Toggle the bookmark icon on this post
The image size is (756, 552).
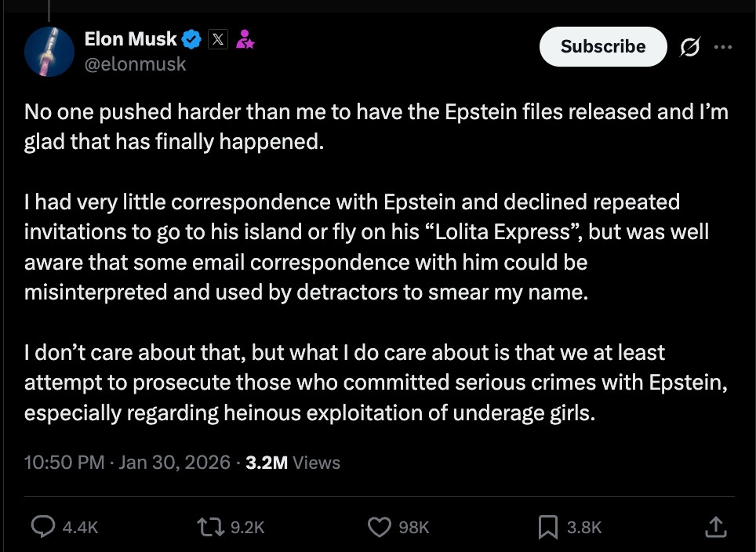point(548,527)
